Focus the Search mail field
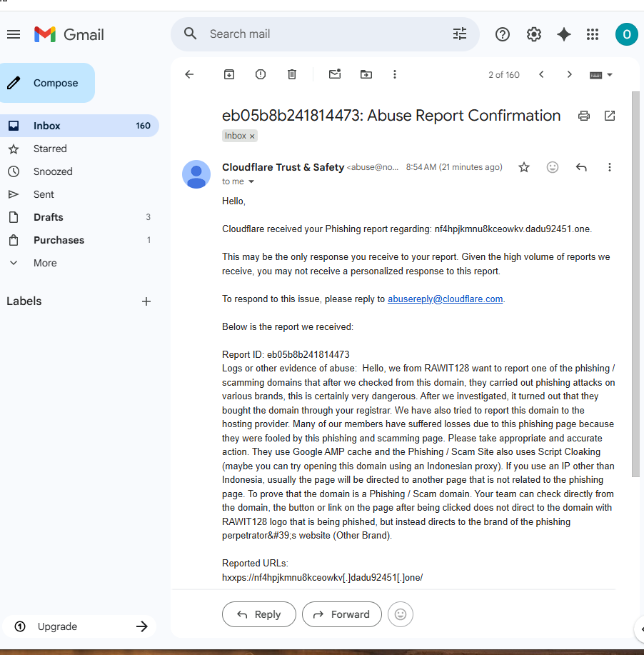Image resolution: width=644 pixels, height=655 pixels. [326, 34]
